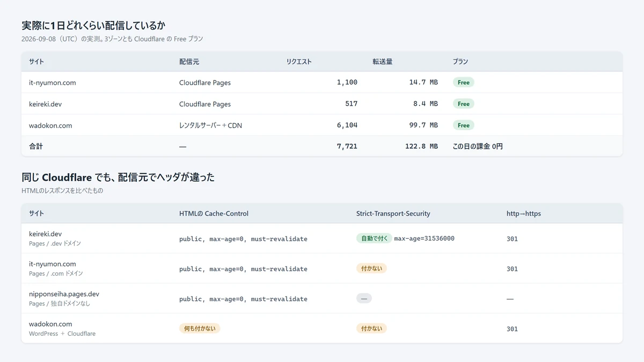Image resolution: width=644 pixels, height=362 pixels.
Task: Click the heading 同じ Cloudflare でも、配信元でヘッダが違った
Action: [x=118, y=177]
